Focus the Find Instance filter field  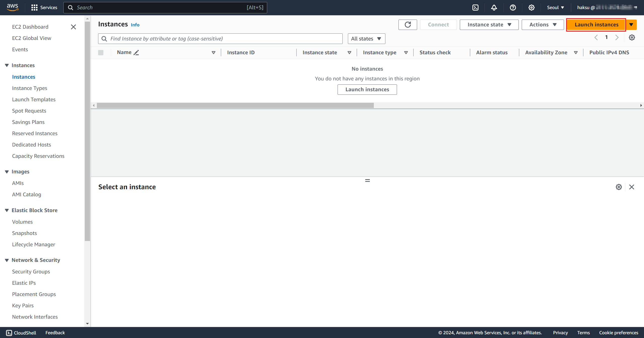220,39
